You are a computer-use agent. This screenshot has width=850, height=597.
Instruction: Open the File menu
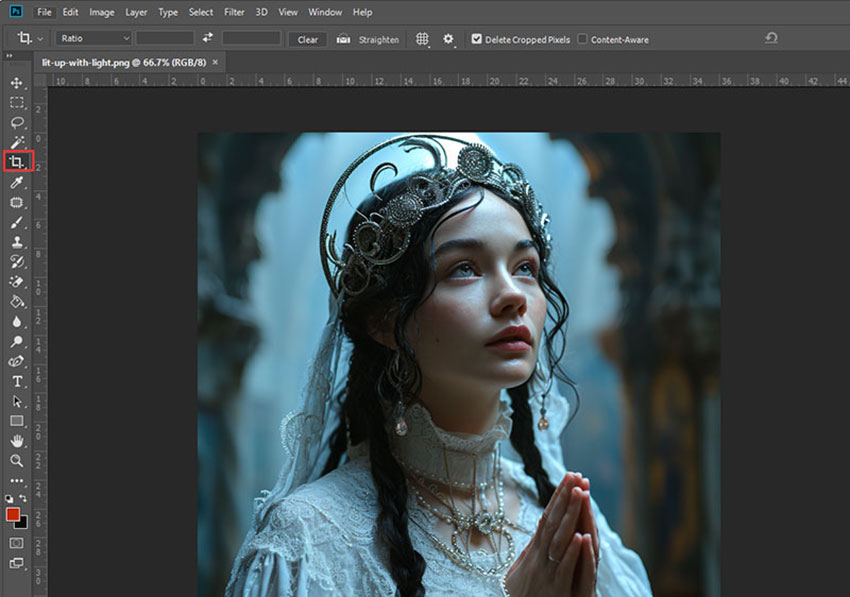(x=44, y=12)
